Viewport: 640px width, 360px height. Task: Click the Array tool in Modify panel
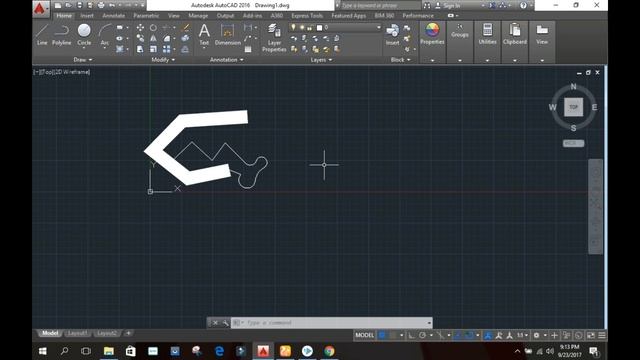coord(167,49)
